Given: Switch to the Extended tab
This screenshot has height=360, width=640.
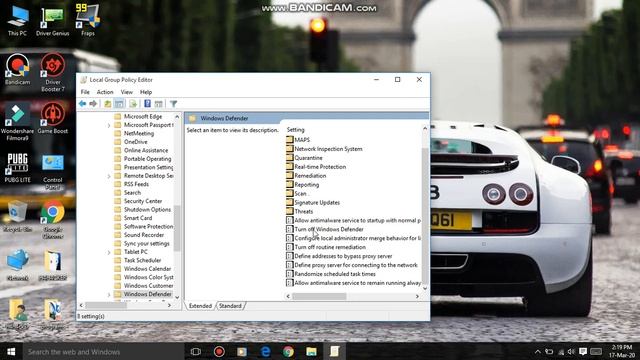Looking at the screenshot, I should point(200,306).
